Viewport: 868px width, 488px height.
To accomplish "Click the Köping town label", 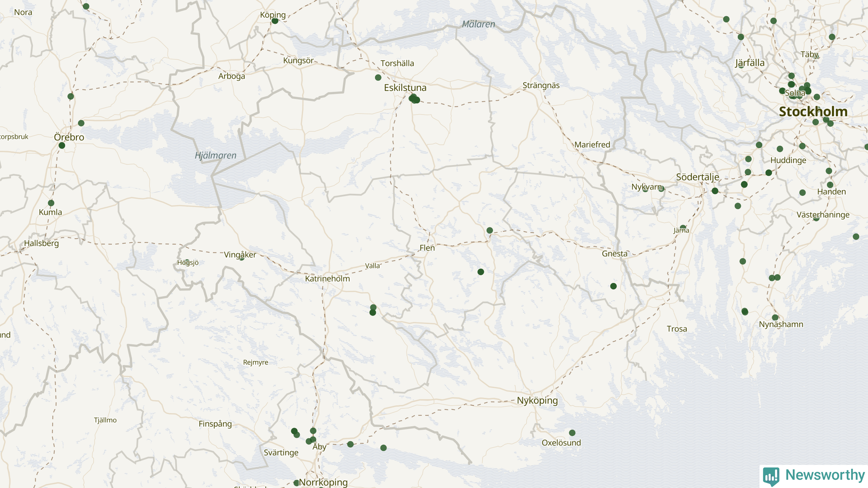I will click(273, 15).
